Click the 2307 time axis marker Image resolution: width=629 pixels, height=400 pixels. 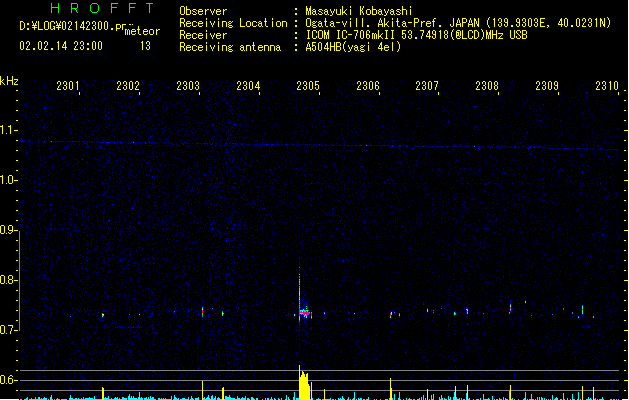click(427, 86)
